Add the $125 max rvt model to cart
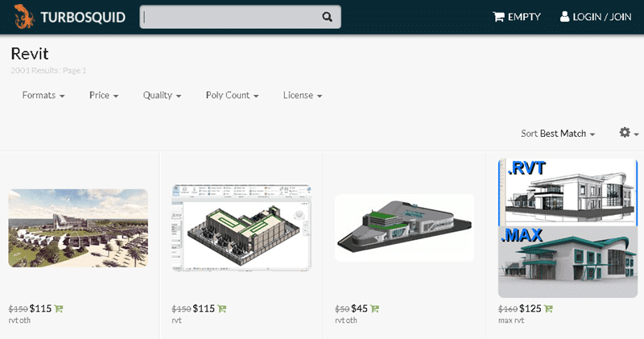Viewport: 644px width, 339px height. pos(548,308)
